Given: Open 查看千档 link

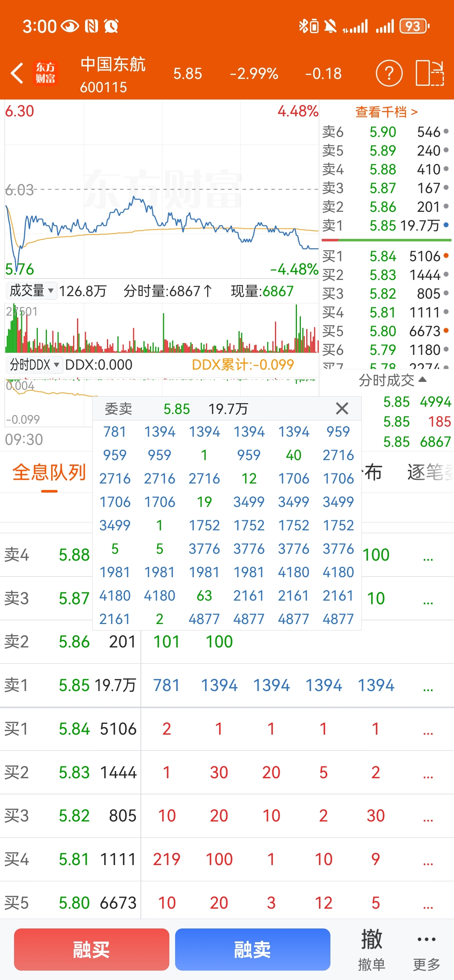Looking at the screenshot, I should pos(386,112).
